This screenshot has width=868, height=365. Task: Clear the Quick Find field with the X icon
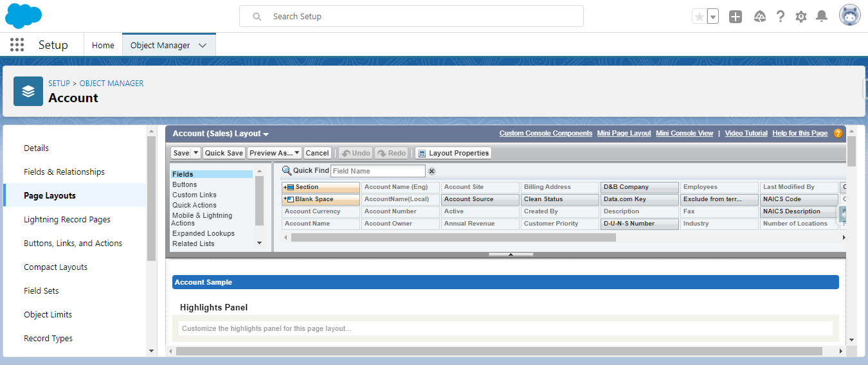(x=432, y=171)
